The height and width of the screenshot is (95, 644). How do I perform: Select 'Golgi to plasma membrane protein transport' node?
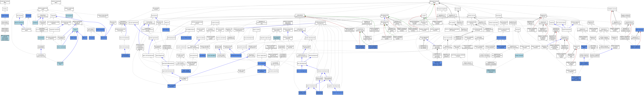[x=491, y=71]
